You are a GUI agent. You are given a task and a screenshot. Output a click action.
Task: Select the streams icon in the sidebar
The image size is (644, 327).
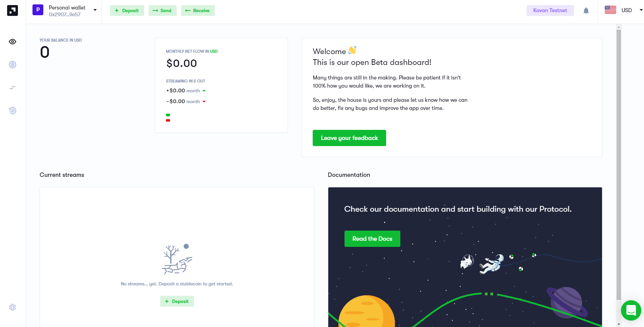click(12, 87)
